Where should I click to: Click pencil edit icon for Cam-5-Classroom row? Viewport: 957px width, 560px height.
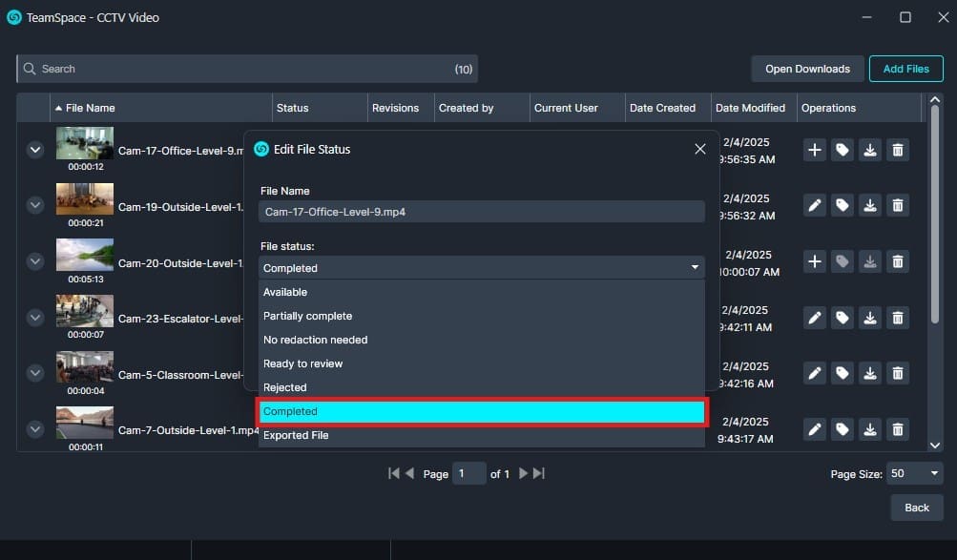coord(814,373)
